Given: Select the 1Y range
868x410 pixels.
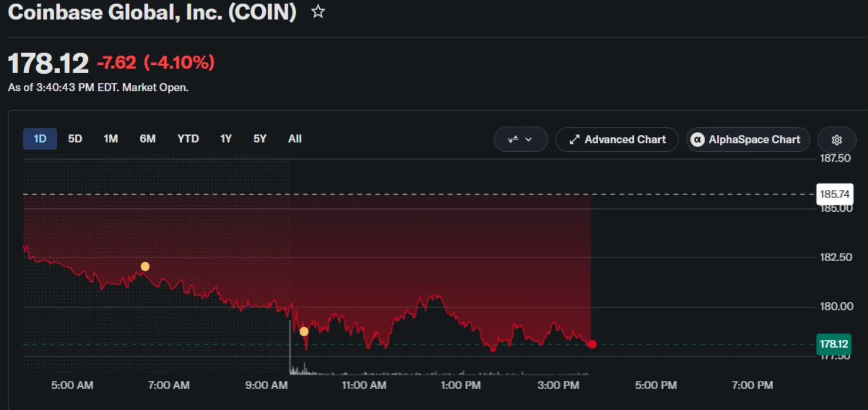Looking at the screenshot, I should pos(226,139).
